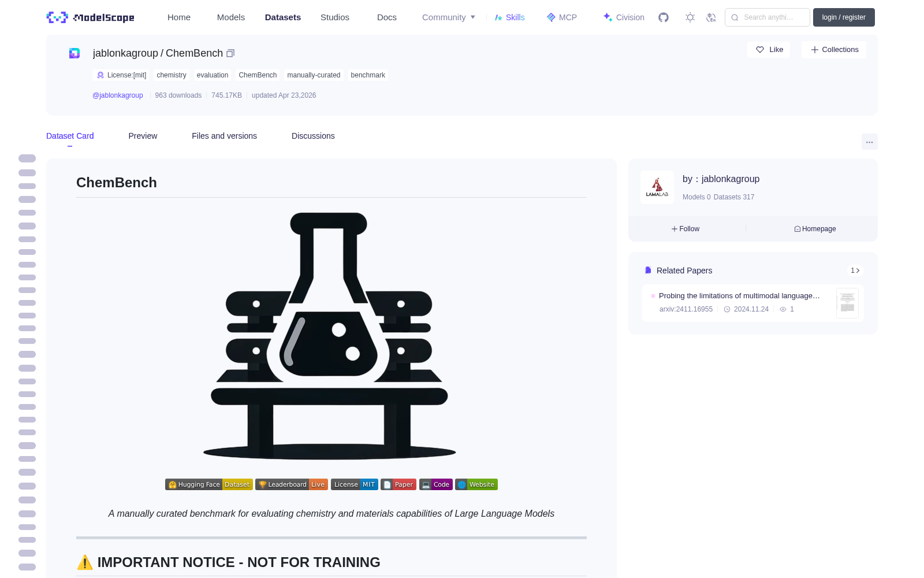
Task: Open the Code badge
Action: point(436,484)
